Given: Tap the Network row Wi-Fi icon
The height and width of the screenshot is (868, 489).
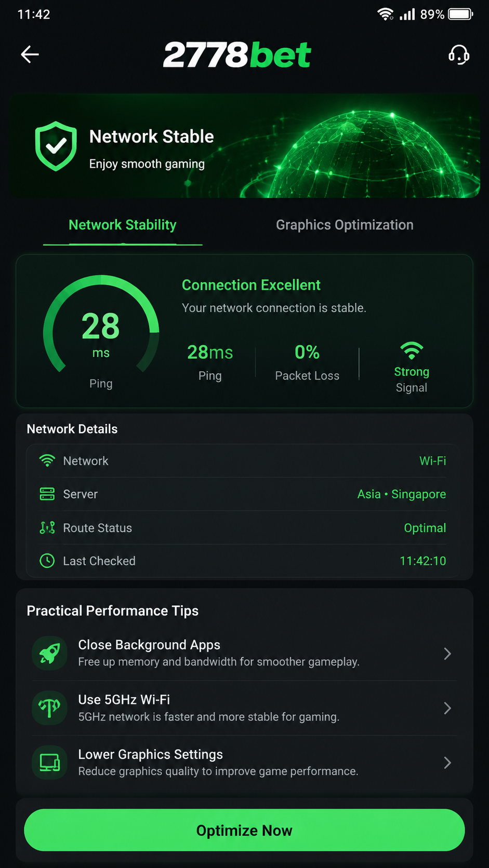Looking at the screenshot, I should click(x=47, y=460).
